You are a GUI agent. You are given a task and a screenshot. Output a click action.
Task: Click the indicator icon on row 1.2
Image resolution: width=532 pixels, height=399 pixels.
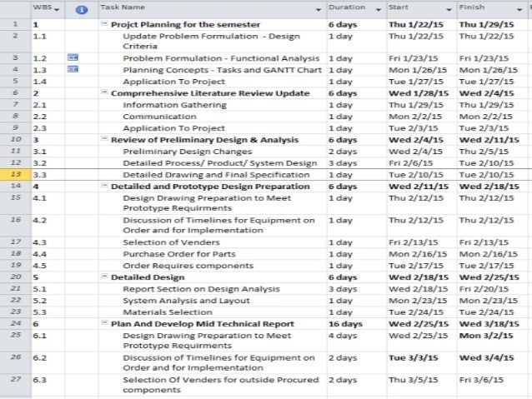coord(73,58)
